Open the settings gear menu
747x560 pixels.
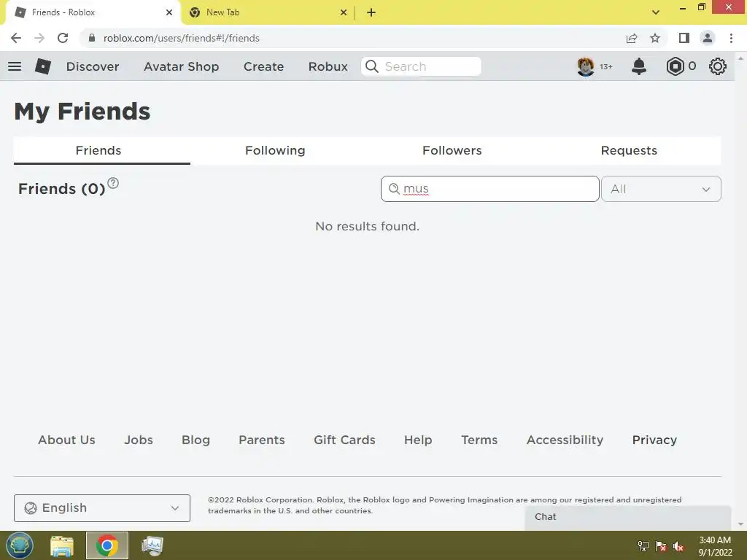[718, 66]
